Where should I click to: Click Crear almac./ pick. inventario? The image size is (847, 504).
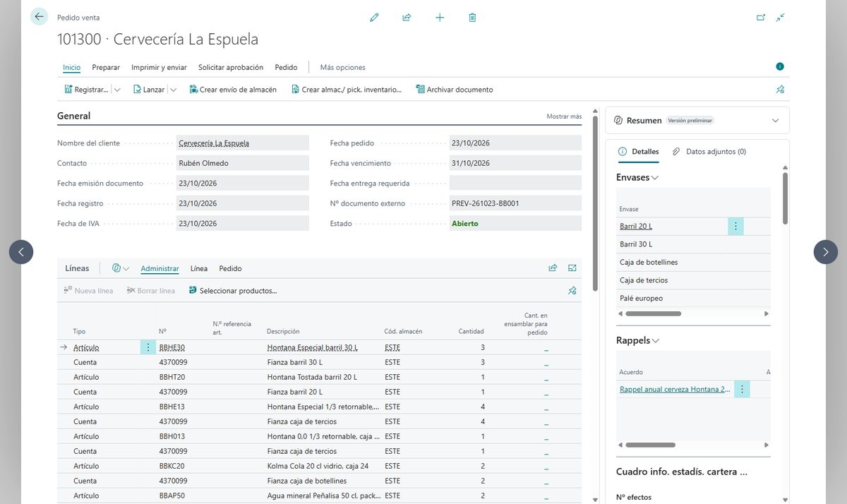click(x=346, y=90)
